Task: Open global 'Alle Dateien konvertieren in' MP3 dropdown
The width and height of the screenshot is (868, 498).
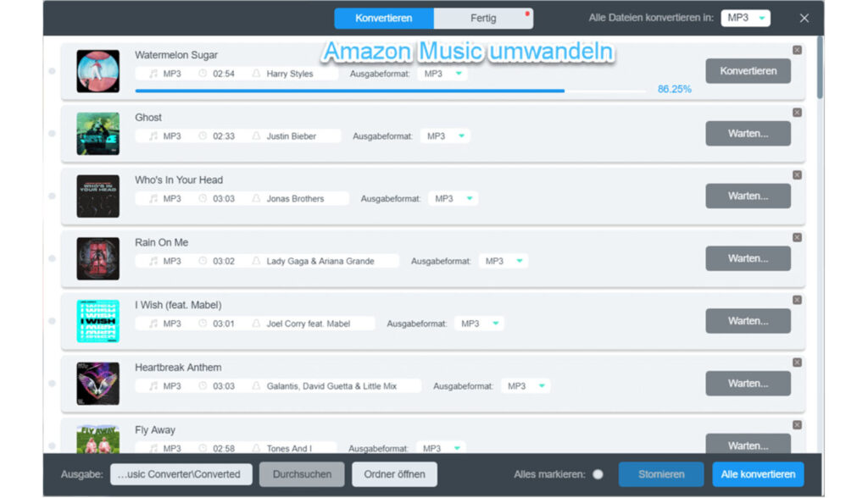Action: 745,19
